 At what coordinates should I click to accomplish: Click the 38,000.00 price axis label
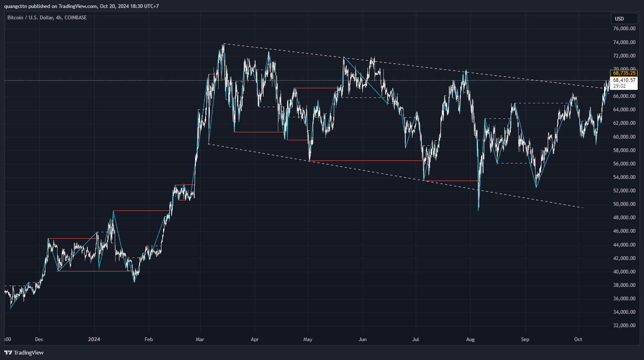(x=624, y=285)
